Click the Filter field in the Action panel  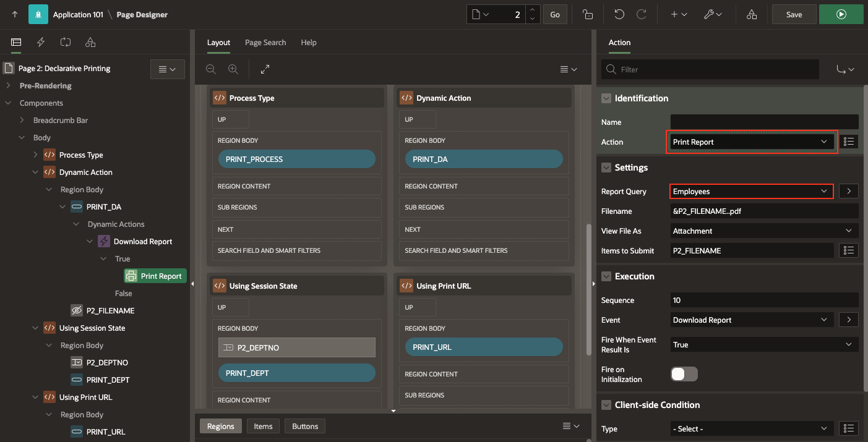click(710, 69)
